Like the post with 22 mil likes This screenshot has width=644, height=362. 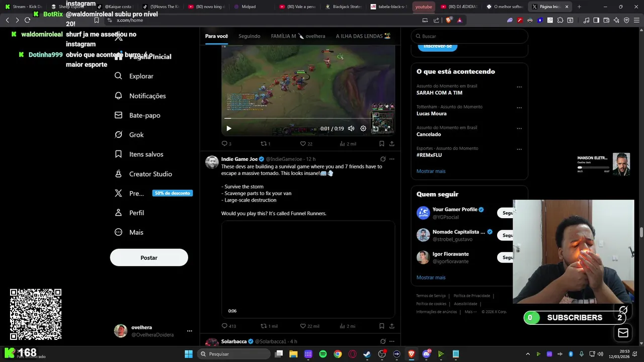pyautogui.click(x=309, y=326)
